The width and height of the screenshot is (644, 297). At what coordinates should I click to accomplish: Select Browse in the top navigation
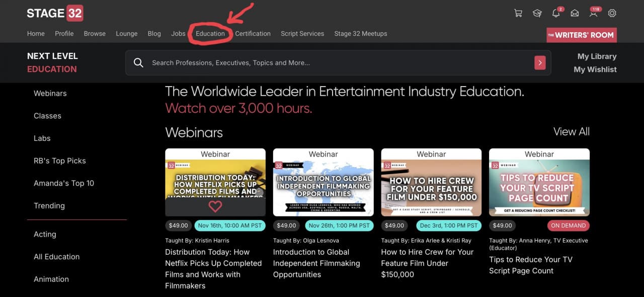[95, 34]
